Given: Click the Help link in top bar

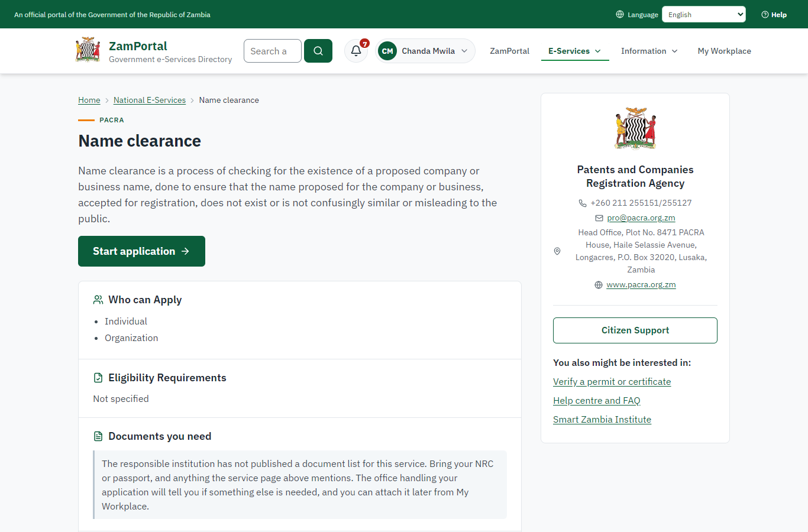Looking at the screenshot, I should pos(774,15).
